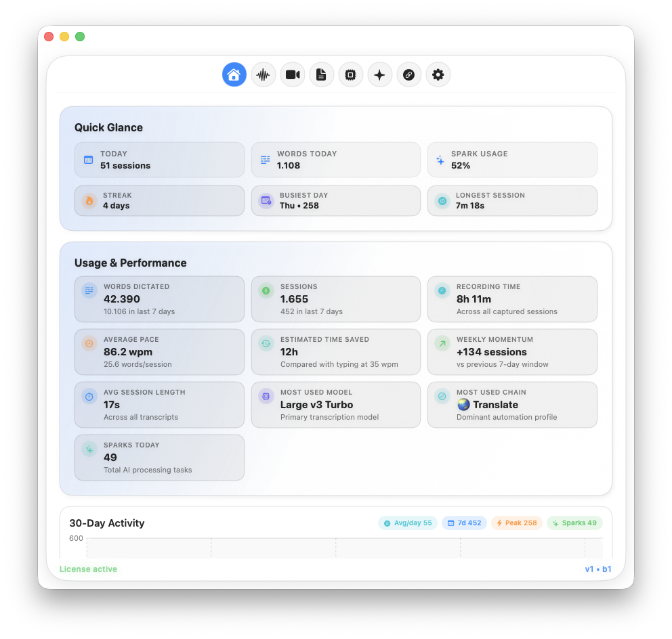This screenshot has width=672, height=639.
Task: Open the link chains tab
Action: [409, 74]
